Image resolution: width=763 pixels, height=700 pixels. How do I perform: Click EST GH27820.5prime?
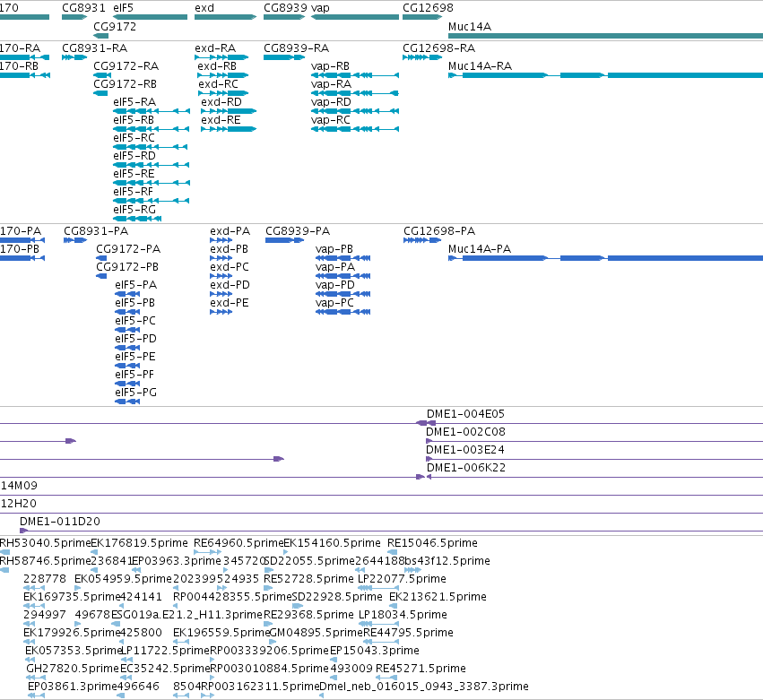click(73, 669)
